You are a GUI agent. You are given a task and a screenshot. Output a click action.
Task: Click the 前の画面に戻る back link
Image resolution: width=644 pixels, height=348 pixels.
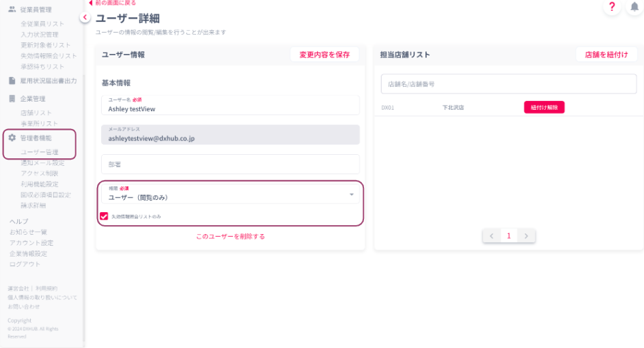115,3
